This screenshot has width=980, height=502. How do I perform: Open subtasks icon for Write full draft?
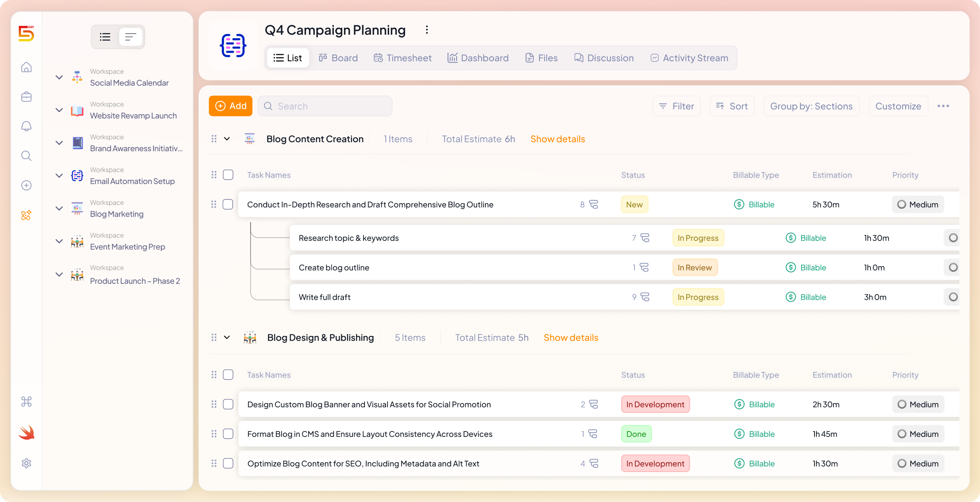645,297
